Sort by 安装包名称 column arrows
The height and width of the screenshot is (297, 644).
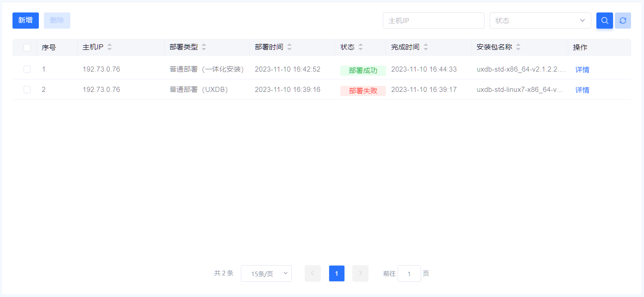tap(518, 47)
